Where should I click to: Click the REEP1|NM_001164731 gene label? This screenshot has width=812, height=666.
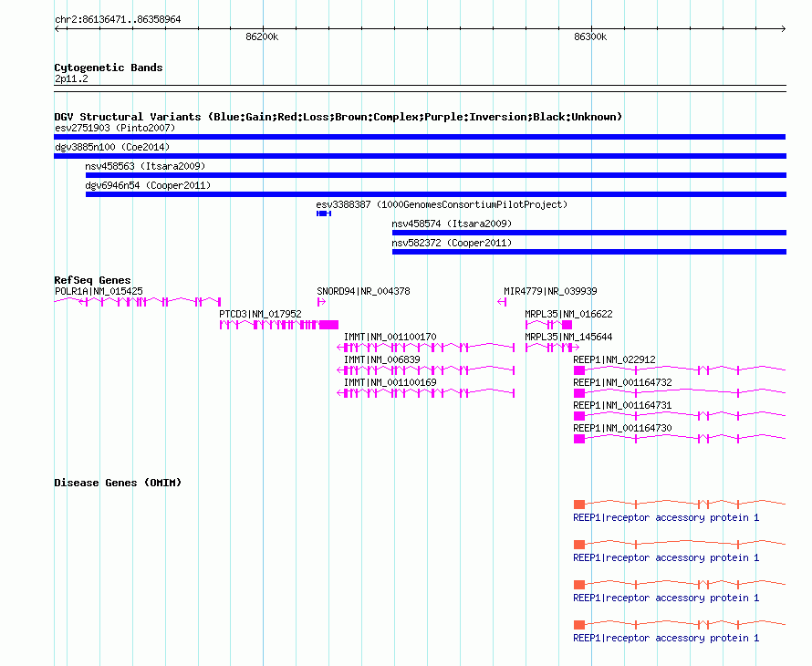click(x=622, y=405)
